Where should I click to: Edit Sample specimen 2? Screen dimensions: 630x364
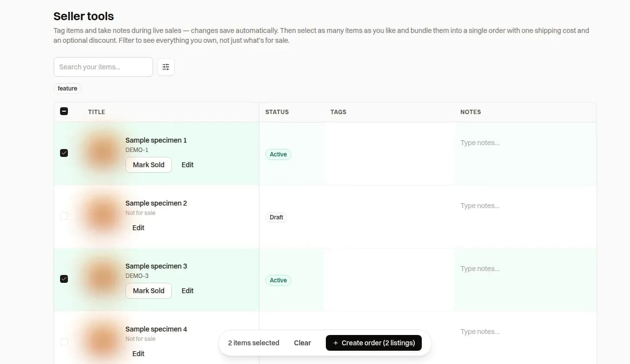[x=138, y=228]
